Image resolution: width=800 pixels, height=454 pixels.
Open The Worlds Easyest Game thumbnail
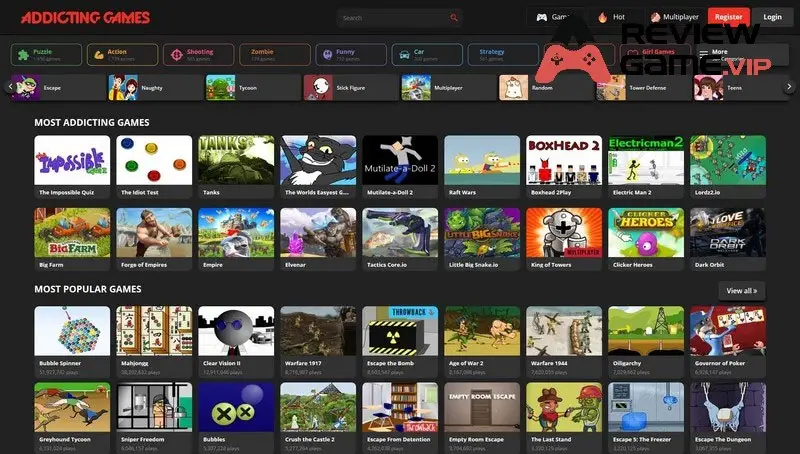[x=318, y=160]
